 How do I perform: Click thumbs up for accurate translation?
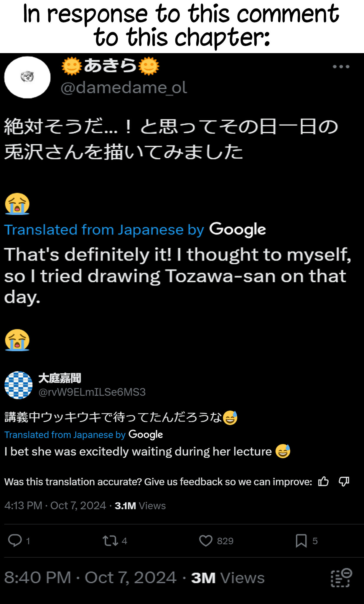click(x=323, y=482)
